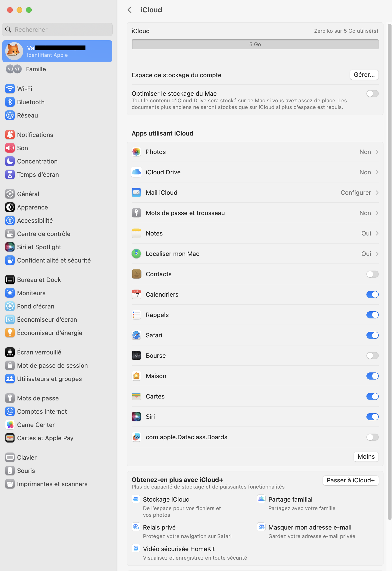Click the Temps d'écran hourglass icon
This screenshot has width=392, height=571.
click(x=10, y=175)
